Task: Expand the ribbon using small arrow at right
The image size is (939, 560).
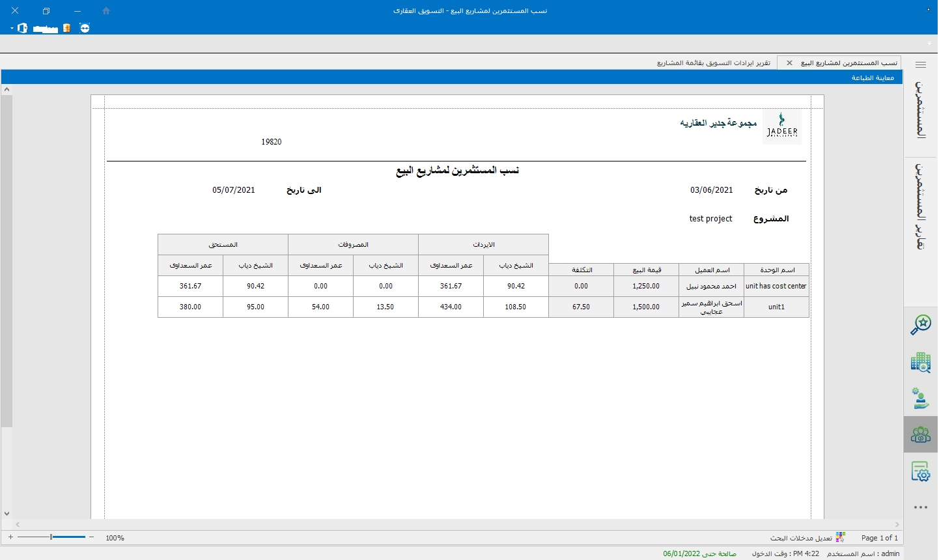Action: 930,43
